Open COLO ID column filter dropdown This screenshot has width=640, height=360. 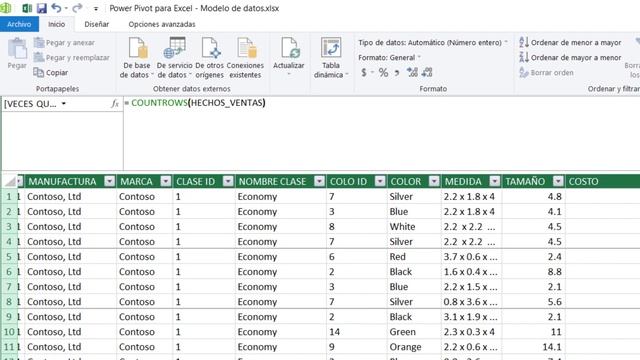tap(380, 181)
